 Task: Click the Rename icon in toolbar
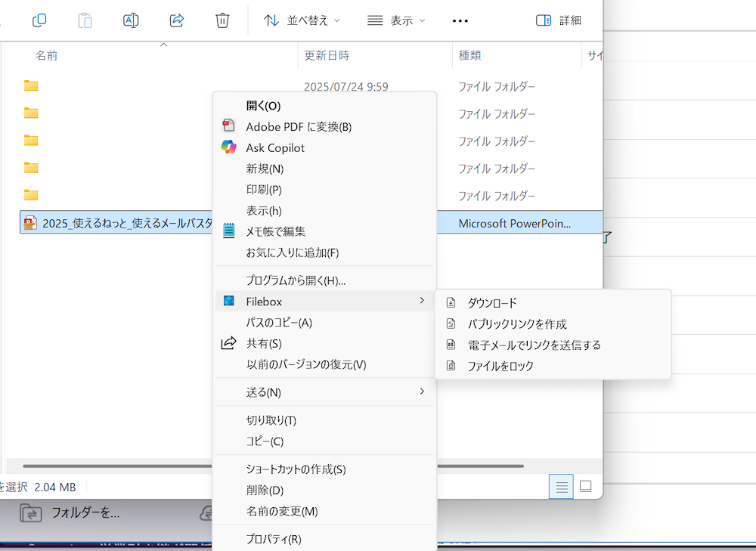tap(131, 20)
